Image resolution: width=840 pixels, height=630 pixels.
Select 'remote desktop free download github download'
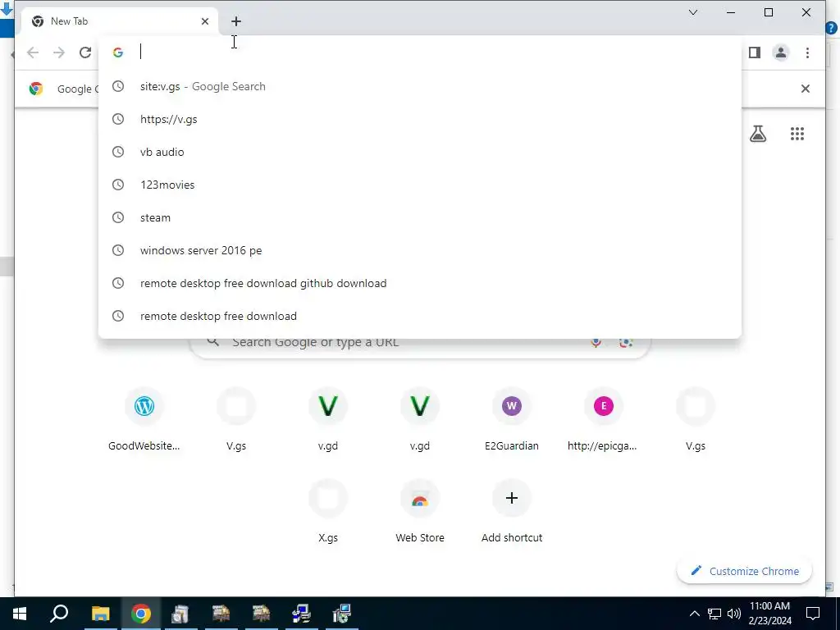(420, 283)
